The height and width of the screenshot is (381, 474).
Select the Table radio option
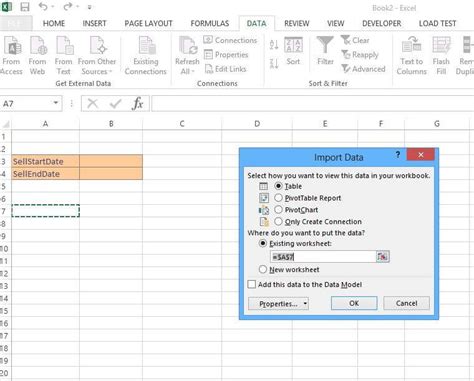tap(278, 186)
